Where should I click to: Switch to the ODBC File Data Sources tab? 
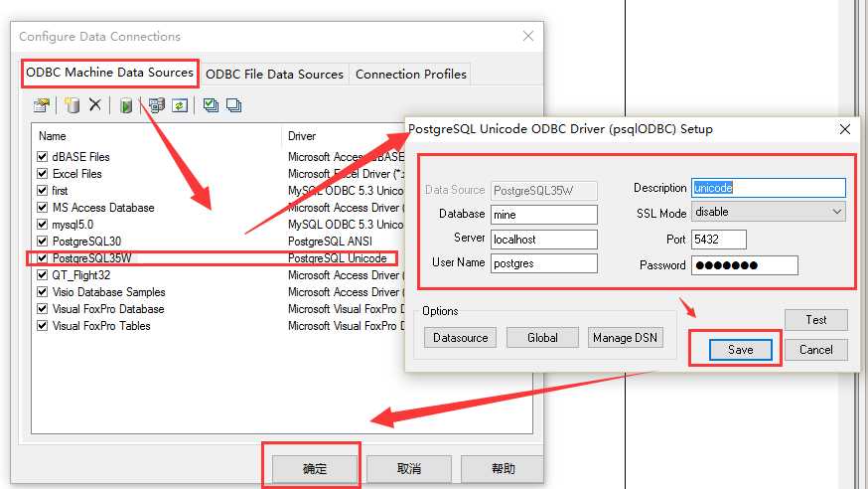click(274, 75)
